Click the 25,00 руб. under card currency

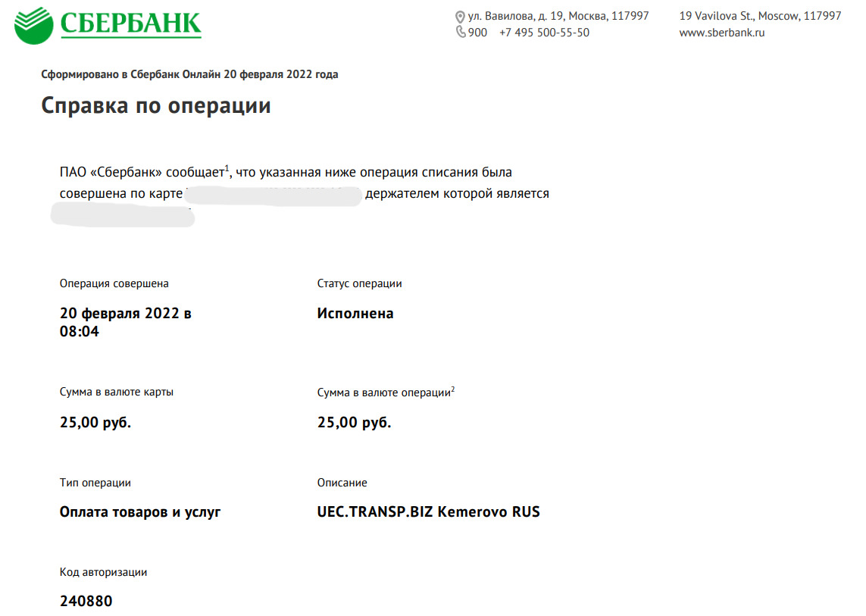[95, 423]
